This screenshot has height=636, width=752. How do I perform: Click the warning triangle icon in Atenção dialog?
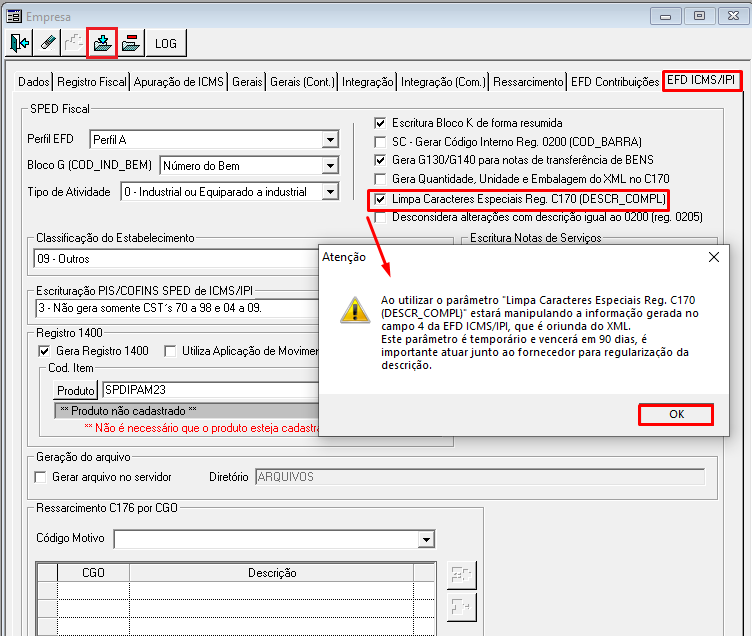[x=355, y=310]
